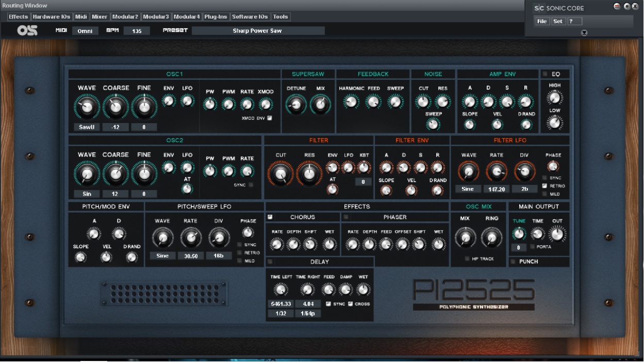Click the Sonic Core collapse arrow icon

coord(584,32)
